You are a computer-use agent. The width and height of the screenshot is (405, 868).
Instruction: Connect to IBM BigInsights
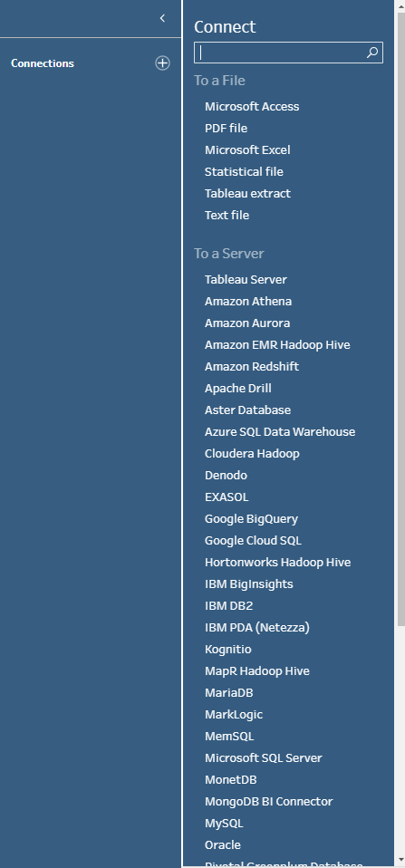click(249, 584)
